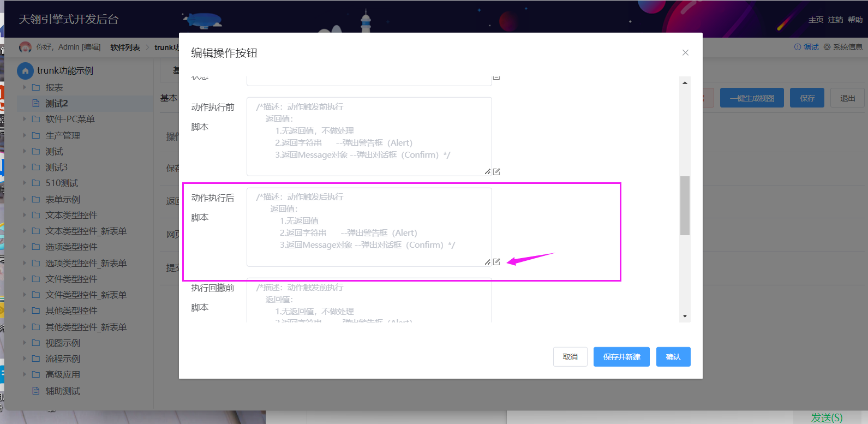Open editor icon for 动作执行后 script
Viewport: 868px width, 424px height.
click(496, 262)
